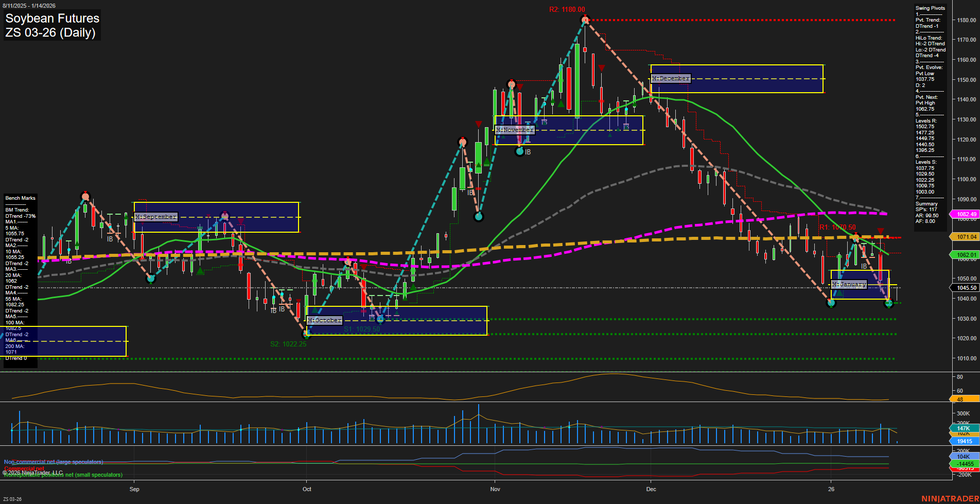Click the R2: 1180.00 resistance label
Viewport: 980px width, 504px height.
(568, 9)
